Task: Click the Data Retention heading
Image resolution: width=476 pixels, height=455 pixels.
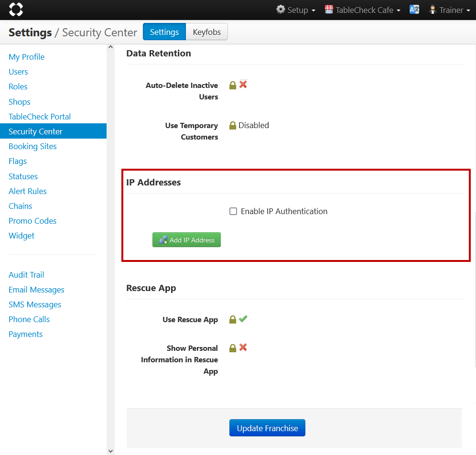Action: point(159,54)
